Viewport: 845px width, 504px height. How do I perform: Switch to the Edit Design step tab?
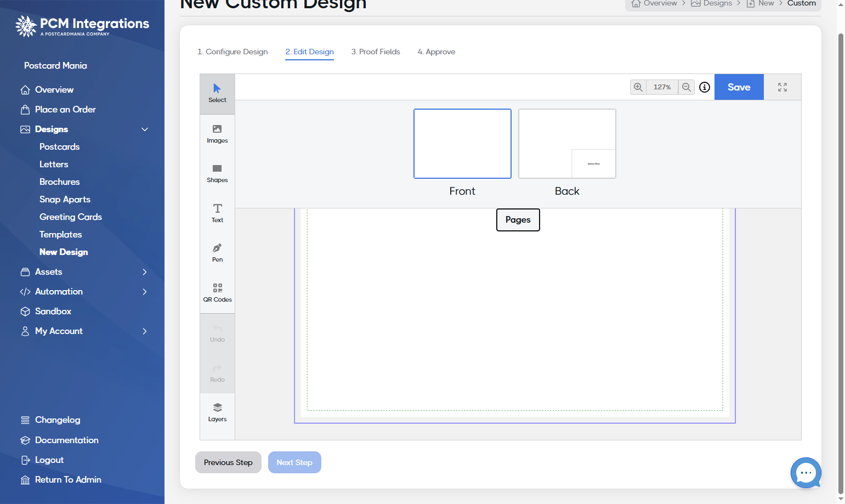tap(309, 52)
